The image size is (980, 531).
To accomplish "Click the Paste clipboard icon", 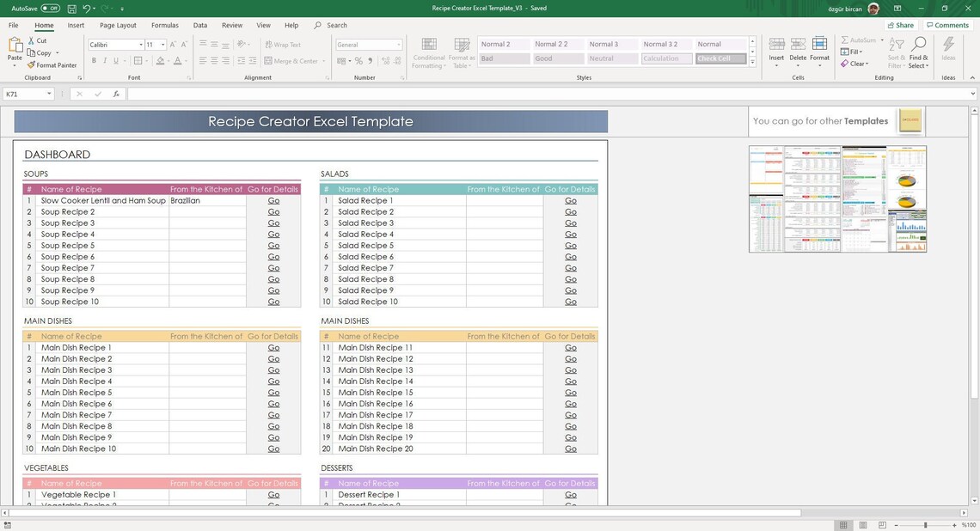I will point(15,46).
